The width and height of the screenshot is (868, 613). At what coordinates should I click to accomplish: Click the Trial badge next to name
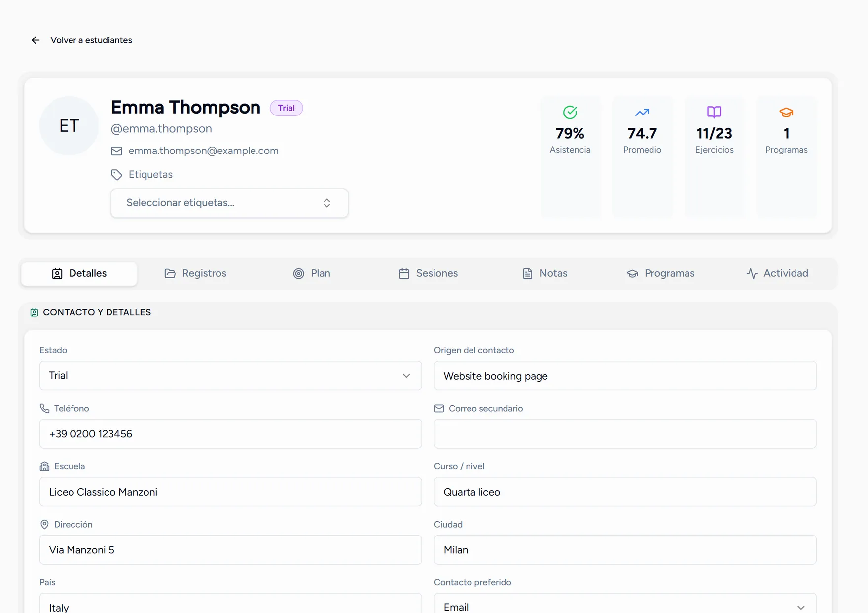(x=286, y=108)
